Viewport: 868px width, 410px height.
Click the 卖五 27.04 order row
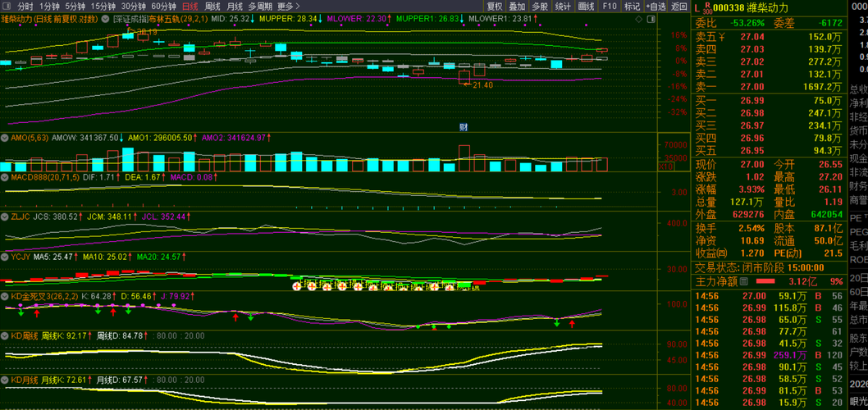coord(770,37)
